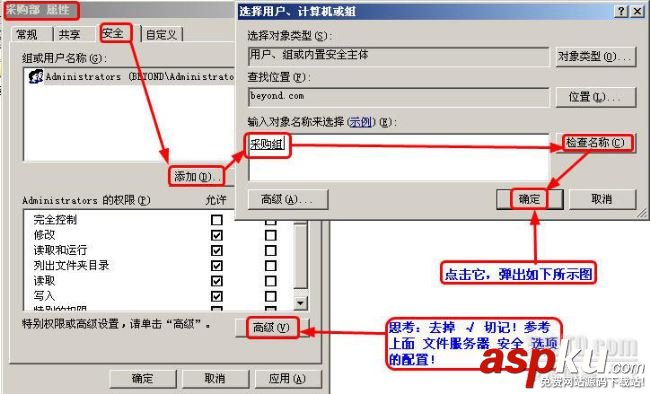
Task: Open the 自定义 tab
Action: click(162, 34)
